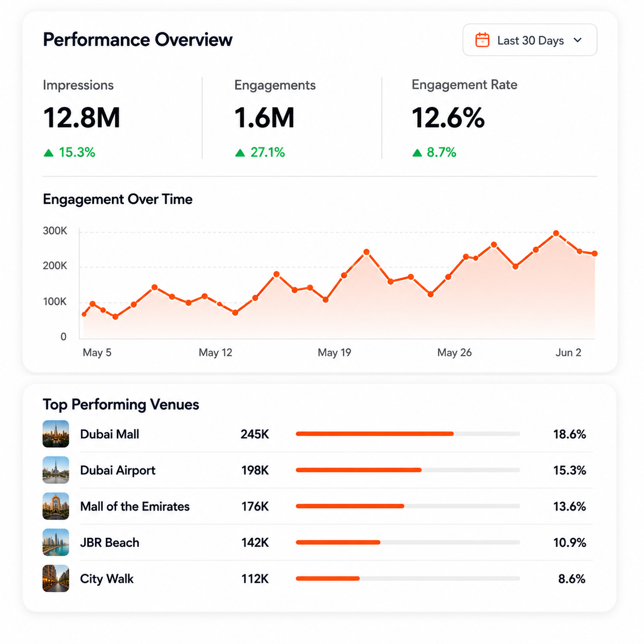This screenshot has height=644, width=644.
Task: Click the Engagement Rate metric label
Action: (464, 85)
